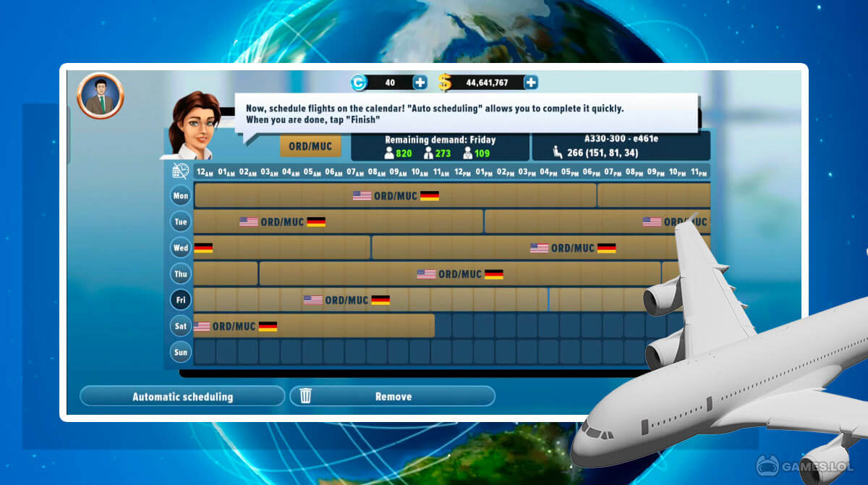Select the Thu day button
Image resolution: width=868 pixels, height=485 pixels.
[181, 274]
